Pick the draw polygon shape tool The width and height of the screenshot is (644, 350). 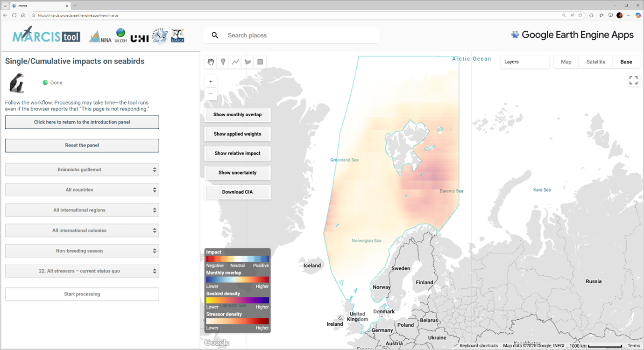click(248, 62)
